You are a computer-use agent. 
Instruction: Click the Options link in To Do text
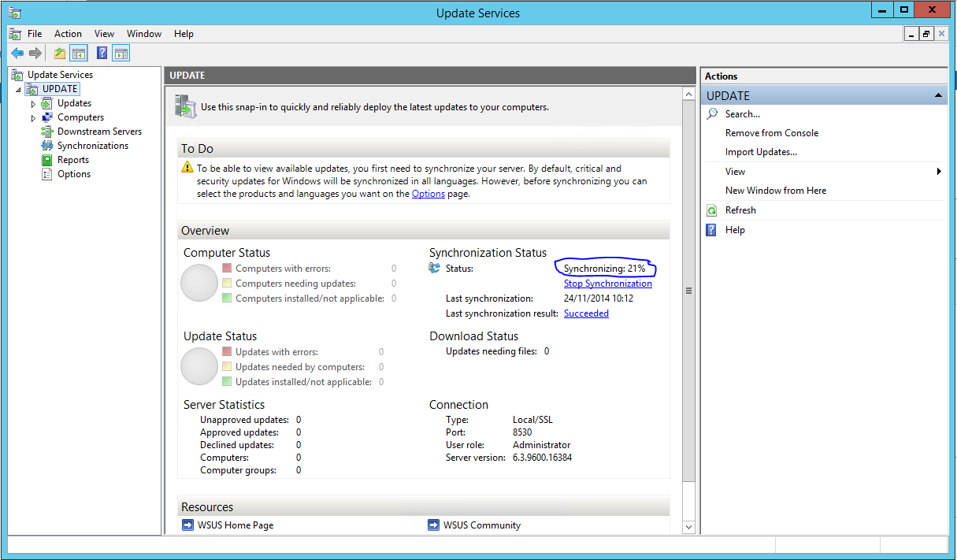[428, 194]
